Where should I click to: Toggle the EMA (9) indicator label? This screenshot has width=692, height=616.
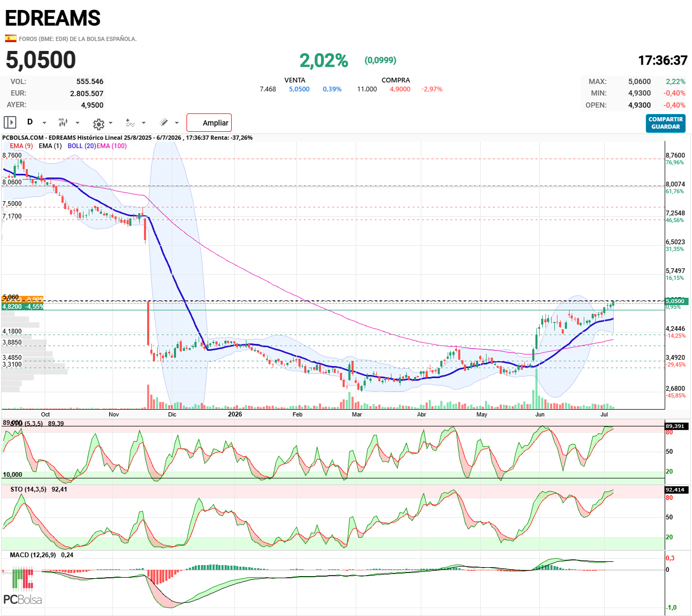tap(21, 146)
